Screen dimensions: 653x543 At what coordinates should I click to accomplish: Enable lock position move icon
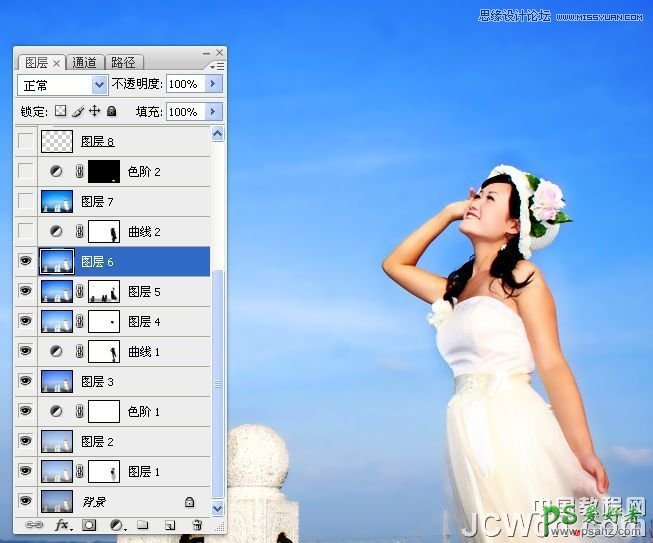(x=95, y=112)
